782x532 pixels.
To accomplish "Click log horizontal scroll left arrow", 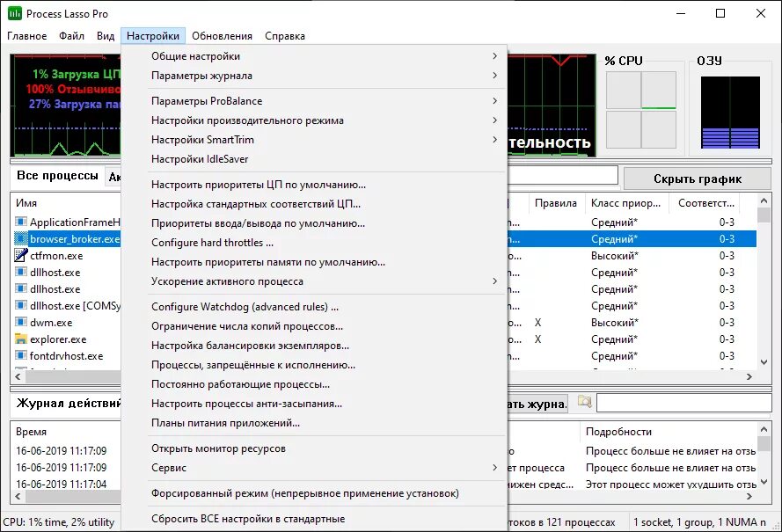I will [x=18, y=496].
